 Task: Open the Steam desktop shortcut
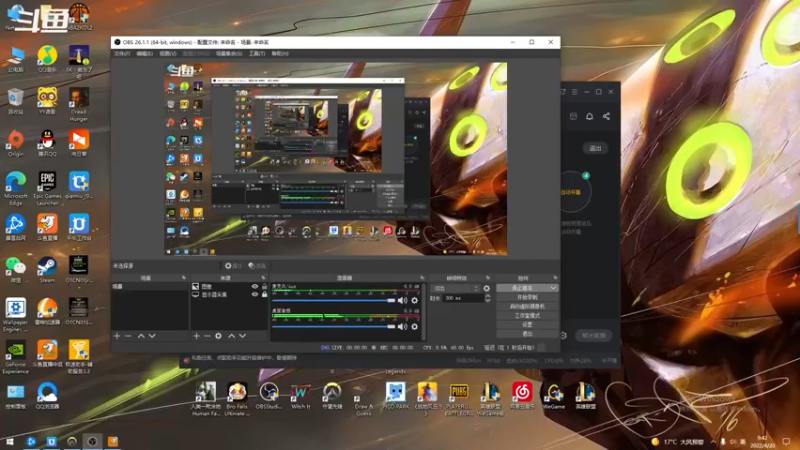click(47, 270)
